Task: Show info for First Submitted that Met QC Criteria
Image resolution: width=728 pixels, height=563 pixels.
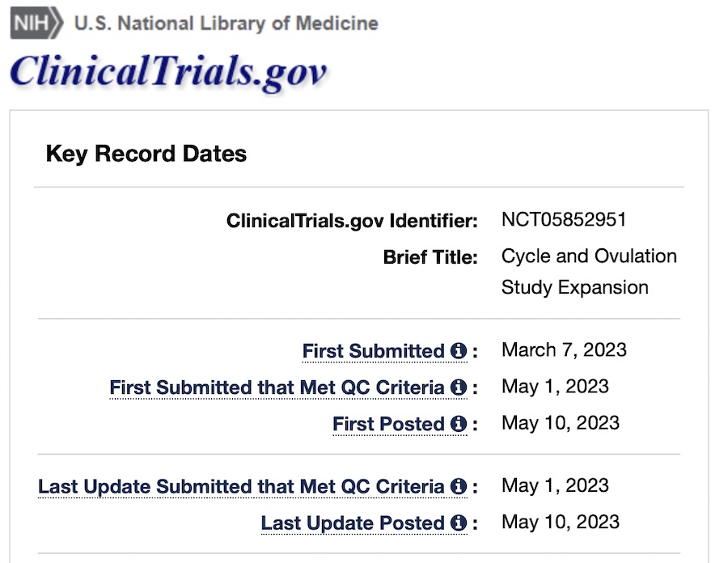Action: 459,387
